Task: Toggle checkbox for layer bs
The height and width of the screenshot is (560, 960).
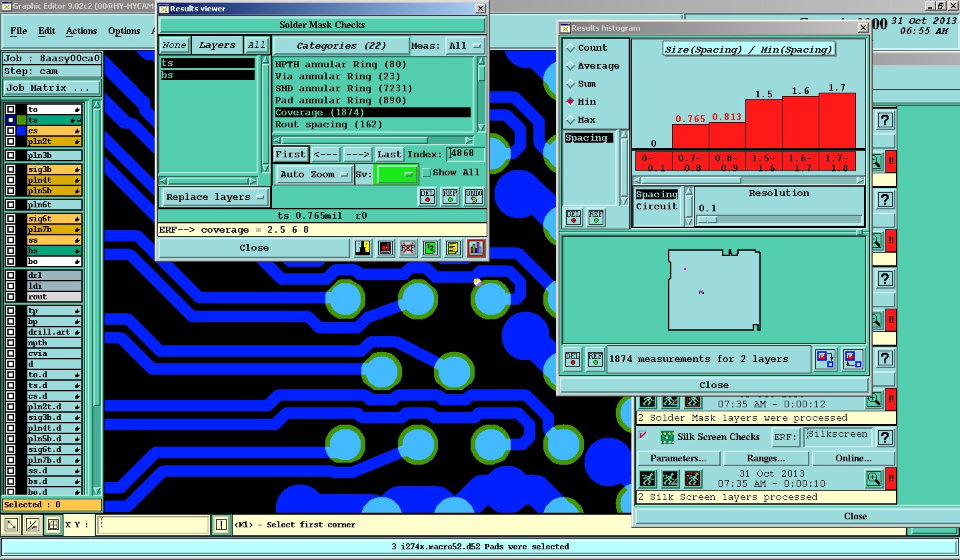Action: [x=11, y=251]
